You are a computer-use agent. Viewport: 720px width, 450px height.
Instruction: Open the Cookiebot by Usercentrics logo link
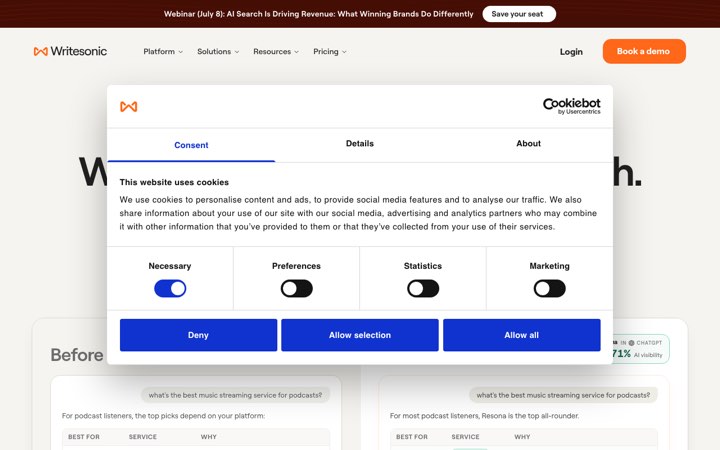(x=572, y=106)
